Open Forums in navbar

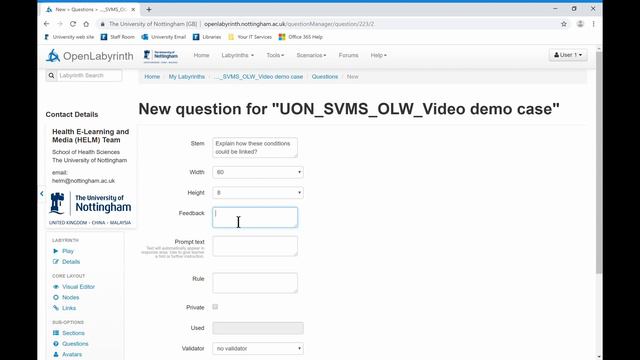pyautogui.click(x=348, y=55)
